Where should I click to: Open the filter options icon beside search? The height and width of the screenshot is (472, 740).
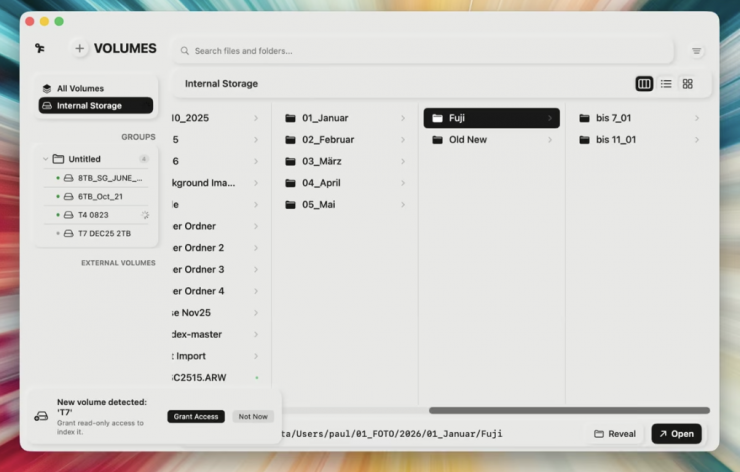(697, 51)
